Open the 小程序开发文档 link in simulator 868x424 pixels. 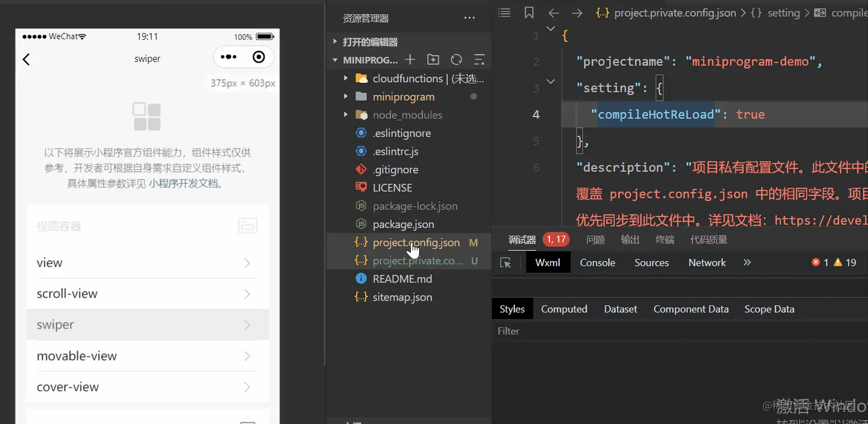point(184,184)
